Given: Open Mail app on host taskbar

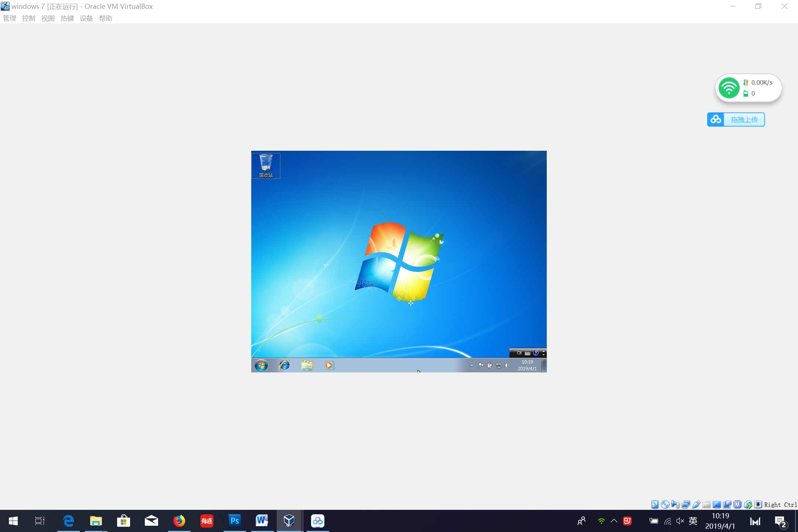Looking at the screenshot, I should (x=151, y=521).
